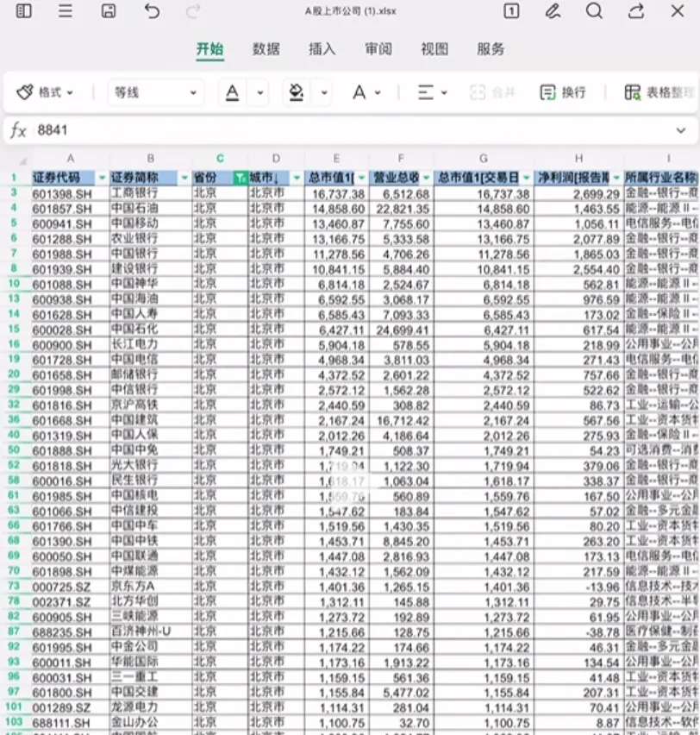Screen dimensions: 700x735
Task: Open the sheet count icon
Action: [x=511, y=10]
